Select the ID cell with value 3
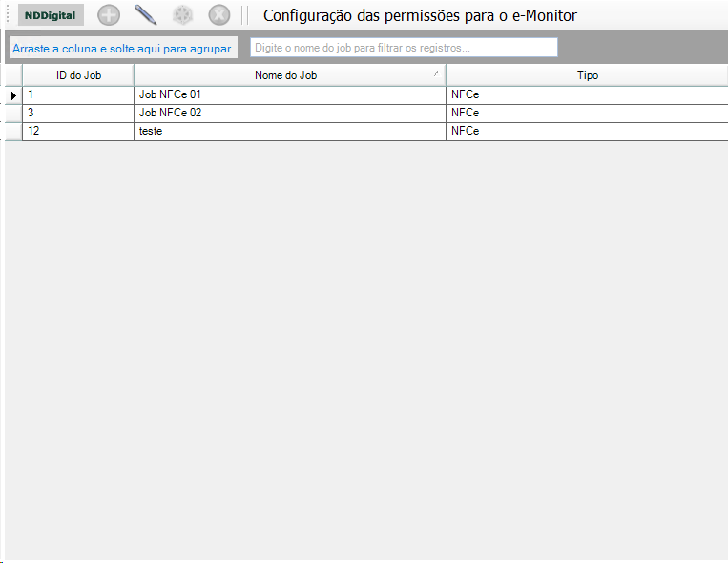 [78, 114]
